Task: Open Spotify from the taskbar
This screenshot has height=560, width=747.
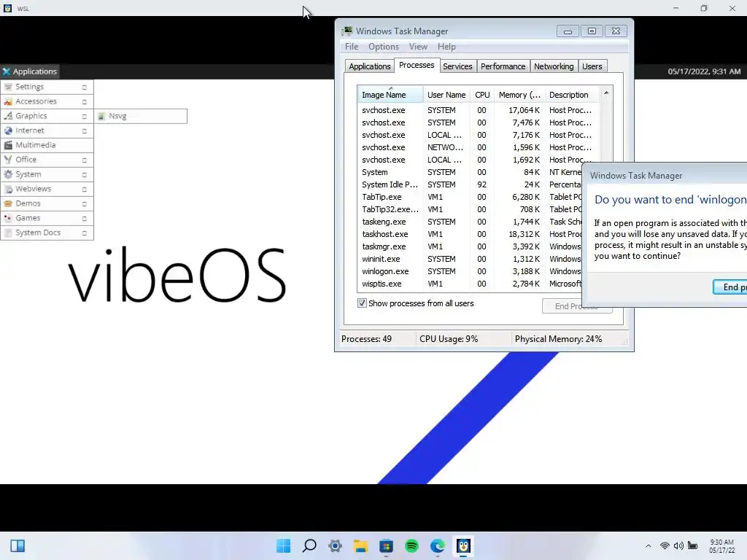Action: tap(411, 545)
